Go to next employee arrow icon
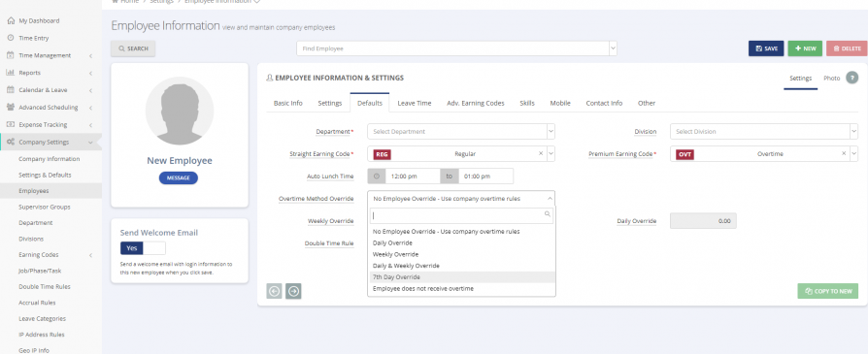Screen dimensions: 868x354 tap(293, 291)
